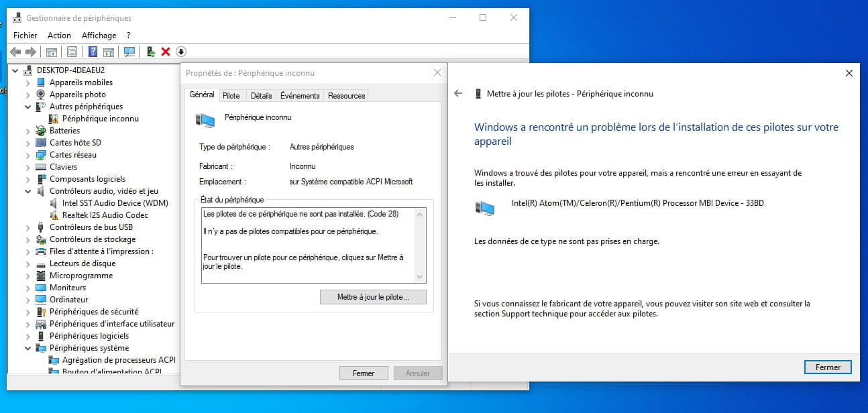Screen dimensions: 868x413
Task: Open the Action menu
Action: 59,36
